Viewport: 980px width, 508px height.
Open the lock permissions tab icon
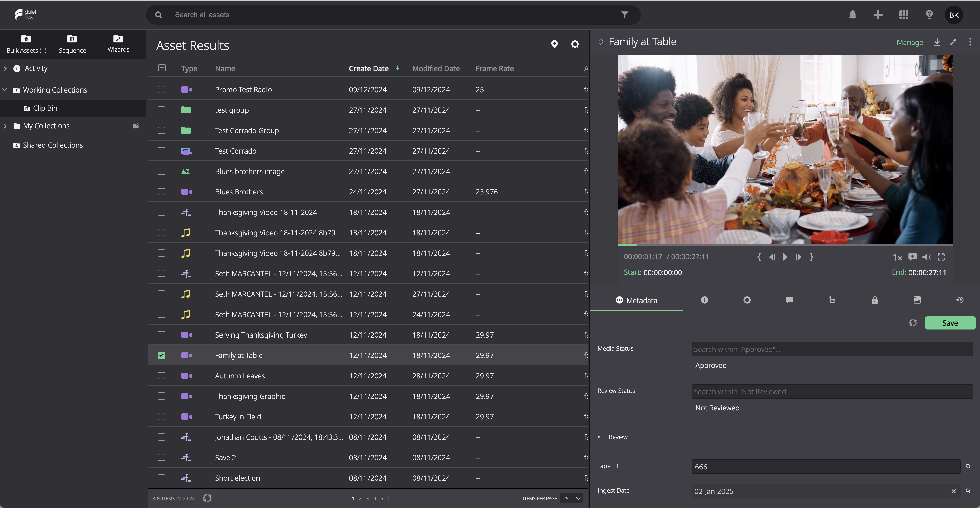coord(875,300)
